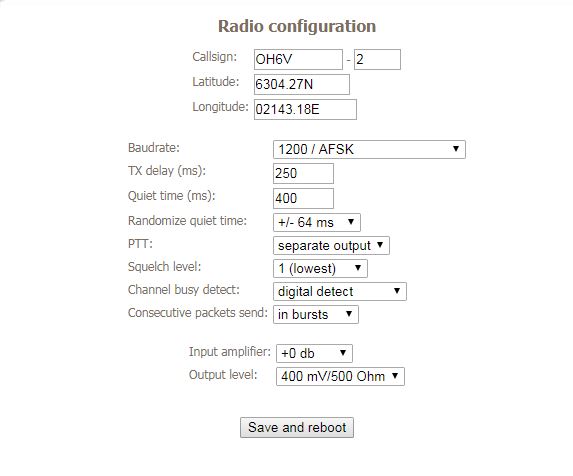Click the Callsign label

coord(215,57)
